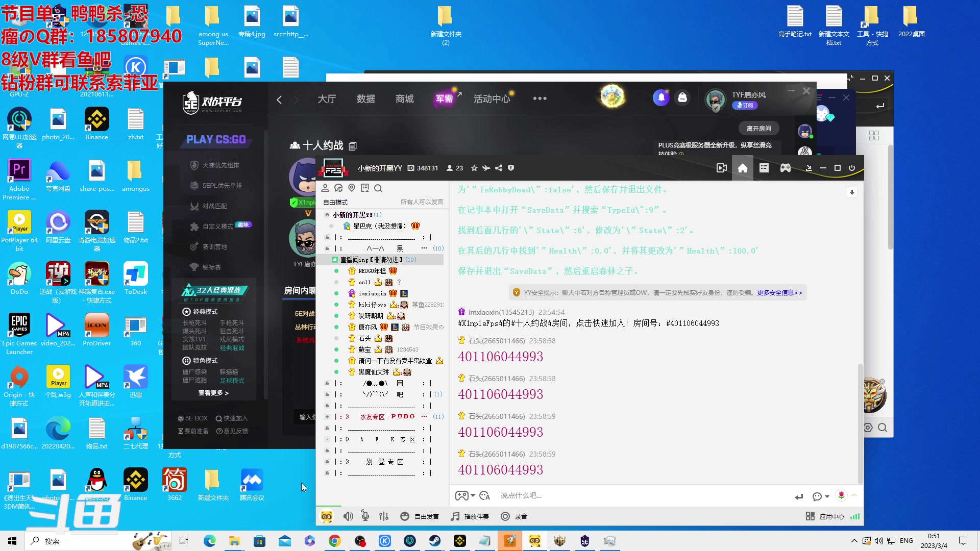Viewport: 980px width, 551px height.
Task: Open the YY channel home tab
Action: pyautogui.click(x=743, y=168)
